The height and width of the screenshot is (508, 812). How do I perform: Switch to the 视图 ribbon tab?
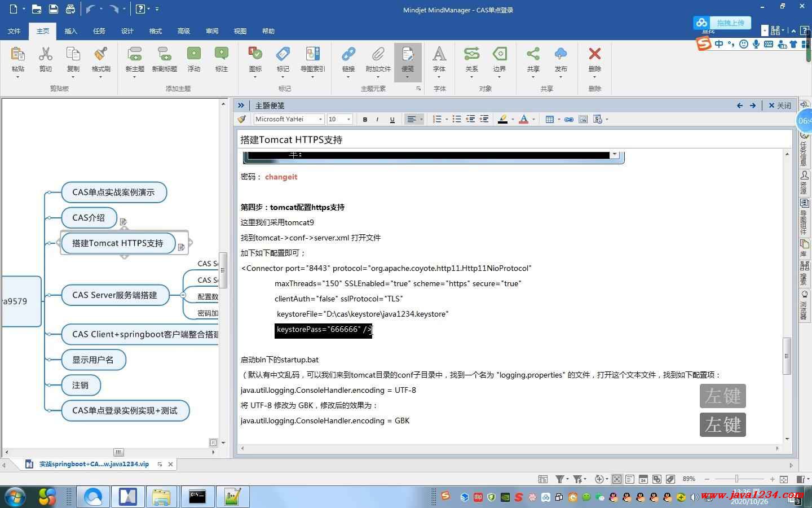(240, 31)
